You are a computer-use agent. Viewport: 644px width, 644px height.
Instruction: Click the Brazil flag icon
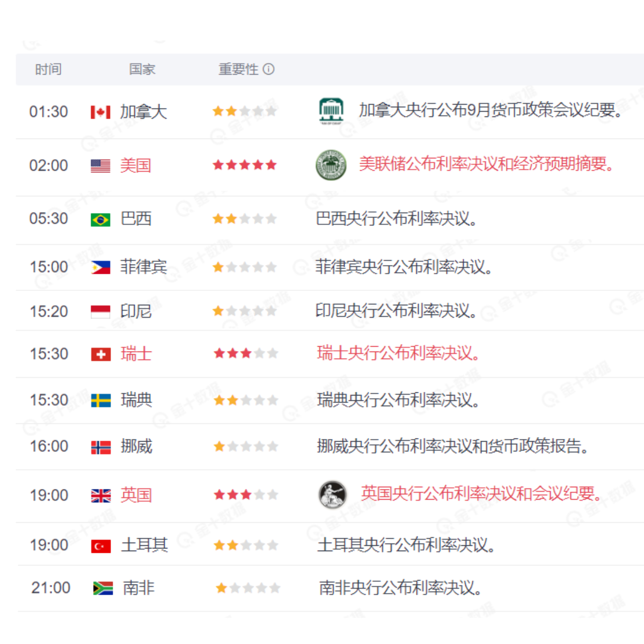pos(100,219)
